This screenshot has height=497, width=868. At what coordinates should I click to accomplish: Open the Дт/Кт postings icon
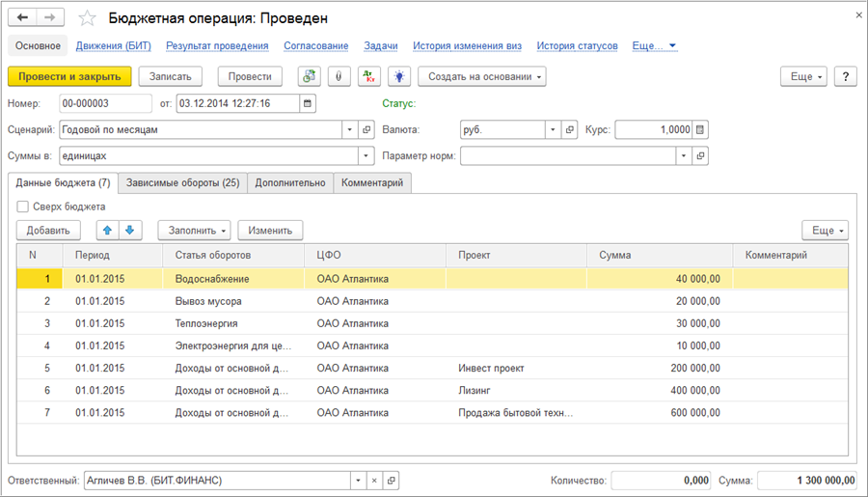[368, 77]
